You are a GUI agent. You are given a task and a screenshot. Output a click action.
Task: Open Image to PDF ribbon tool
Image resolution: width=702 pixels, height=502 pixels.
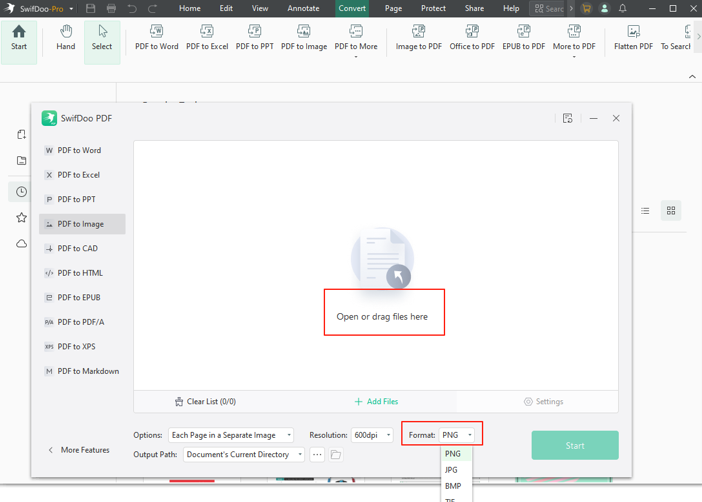tap(419, 38)
